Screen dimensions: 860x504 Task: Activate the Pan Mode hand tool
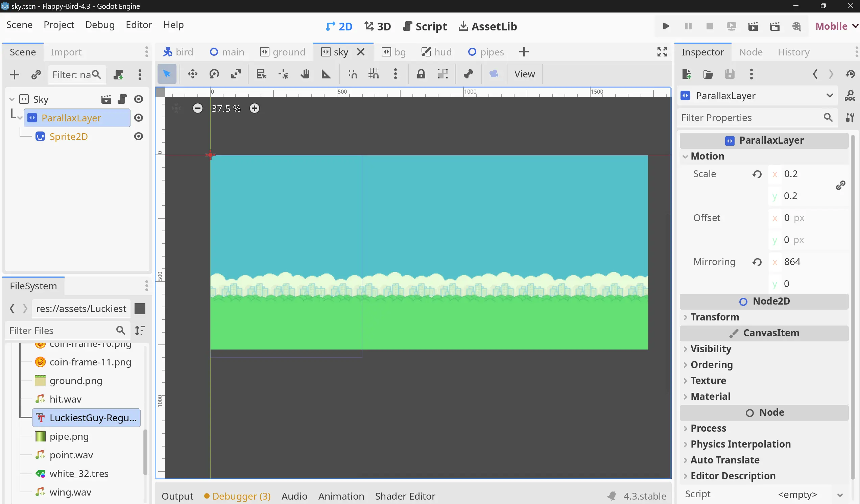tap(305, 74)
